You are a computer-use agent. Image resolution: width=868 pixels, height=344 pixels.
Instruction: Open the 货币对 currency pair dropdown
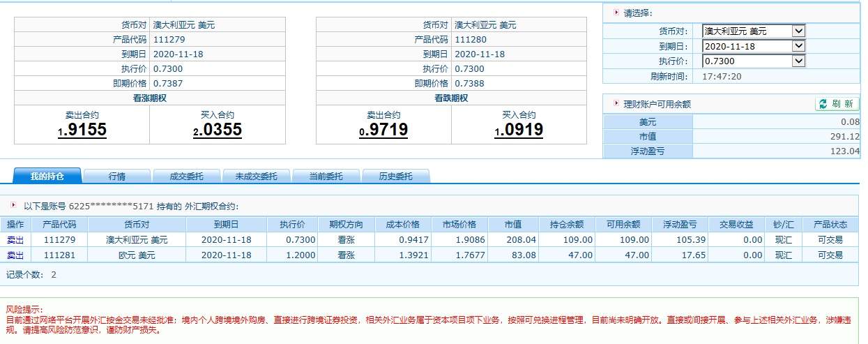754,31
